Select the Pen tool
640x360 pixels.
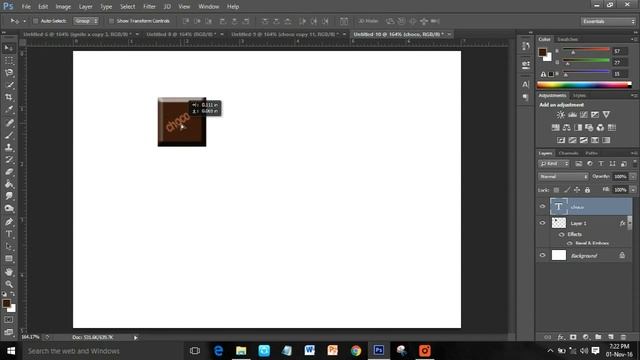click(x=9, y=222)
